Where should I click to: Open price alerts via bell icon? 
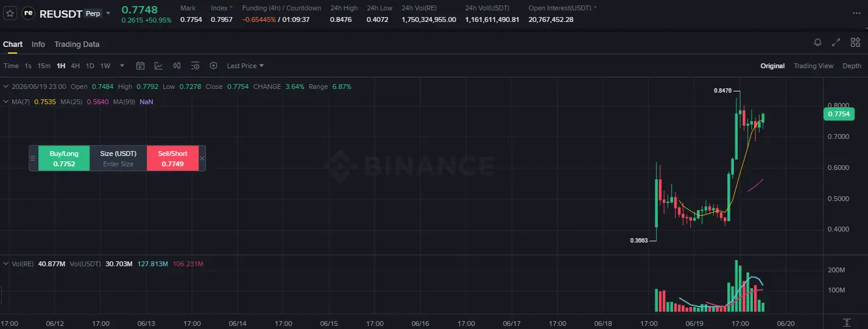817,43
